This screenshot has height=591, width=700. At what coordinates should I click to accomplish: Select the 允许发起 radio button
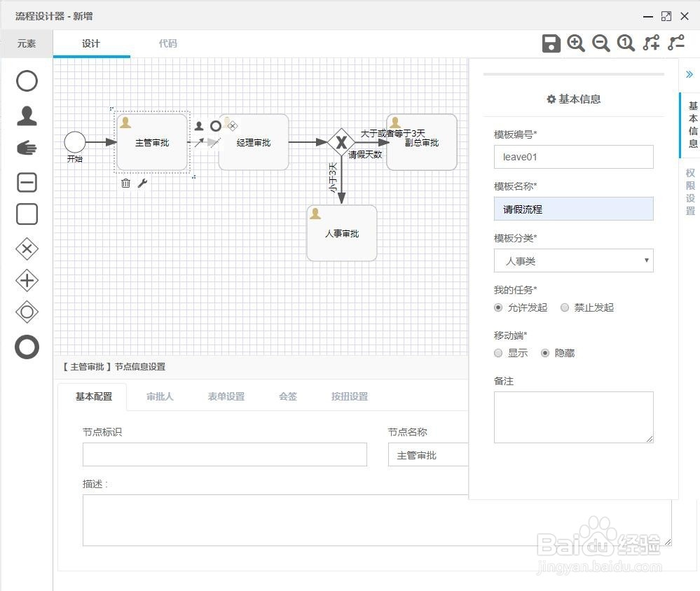click(x=497, y=307)
